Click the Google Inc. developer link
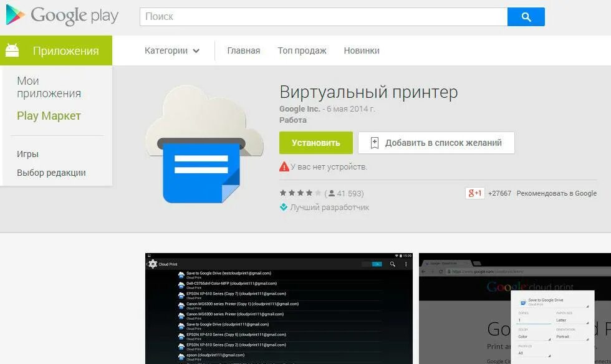Viewport: 611px width, 364px height. tap(300, 108)
